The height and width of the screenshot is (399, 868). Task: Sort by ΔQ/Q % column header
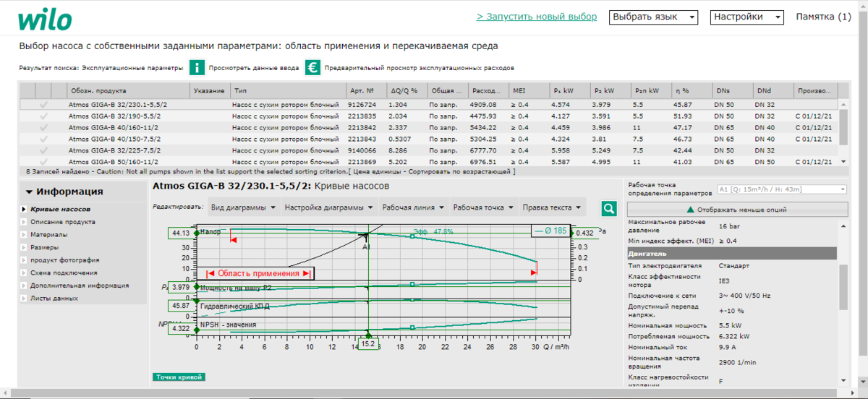point(407,91)
